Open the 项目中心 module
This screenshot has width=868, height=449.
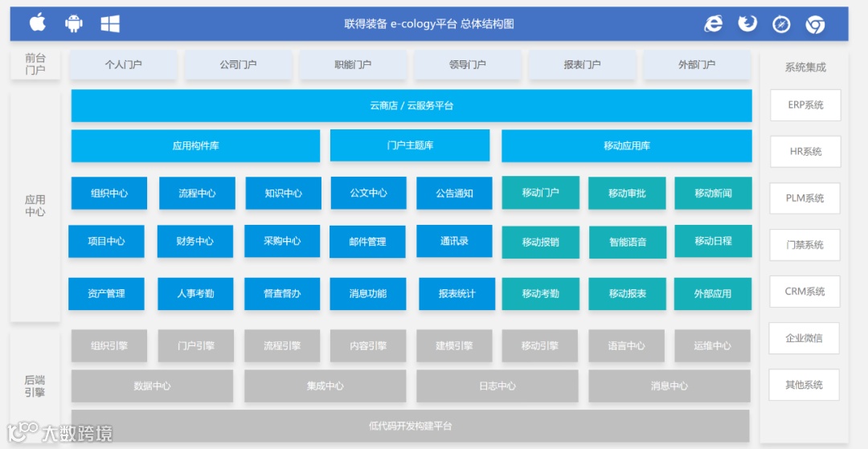coord(106,241)
